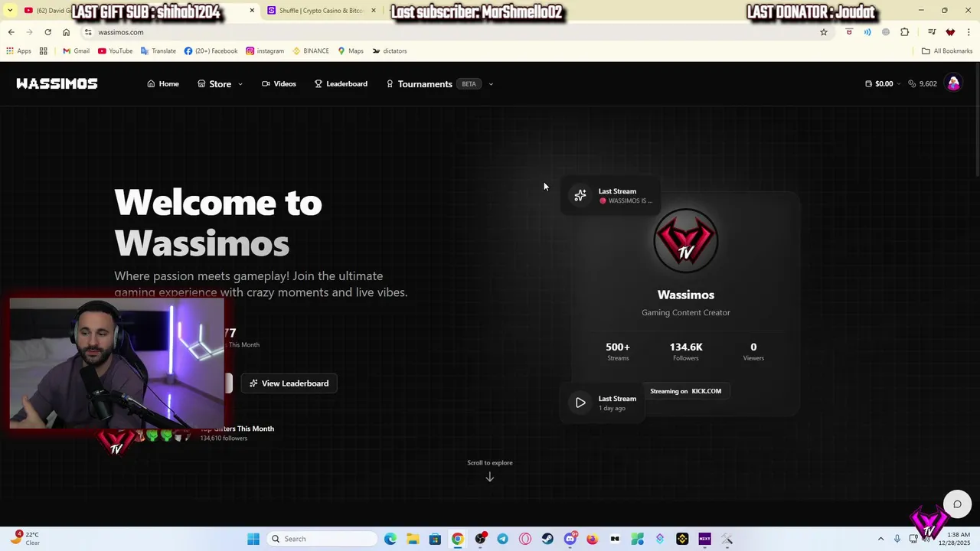Open Google Chrome from the taskbar
Image resolution: width=980 pixels, height=551 pixels.
pyautogui.click(x=457, y=539)
